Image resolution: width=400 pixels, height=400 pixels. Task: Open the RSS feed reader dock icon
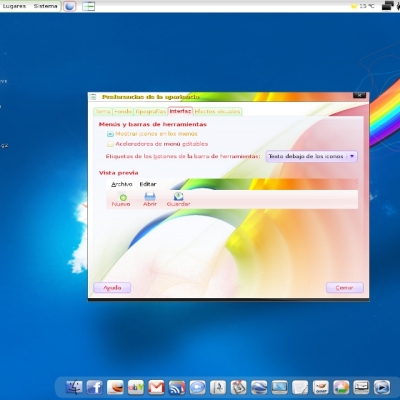pos(177,387)
